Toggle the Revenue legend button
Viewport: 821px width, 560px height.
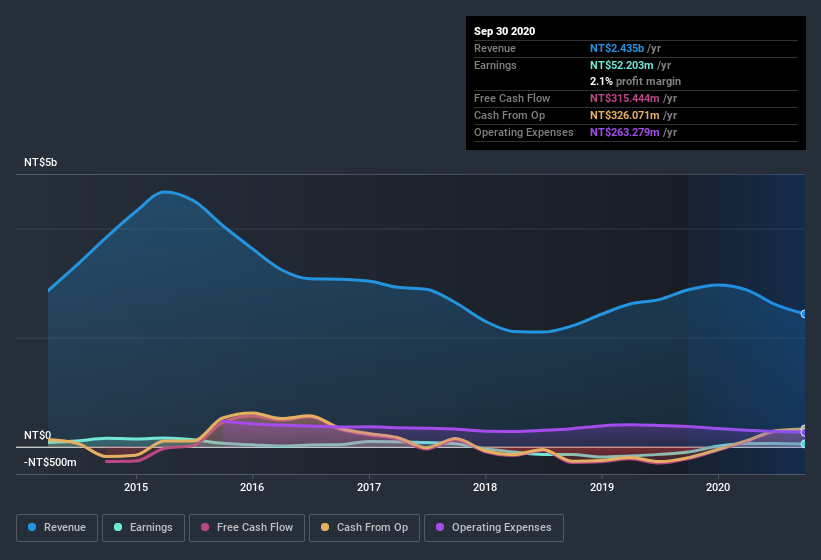coord(57,528)
